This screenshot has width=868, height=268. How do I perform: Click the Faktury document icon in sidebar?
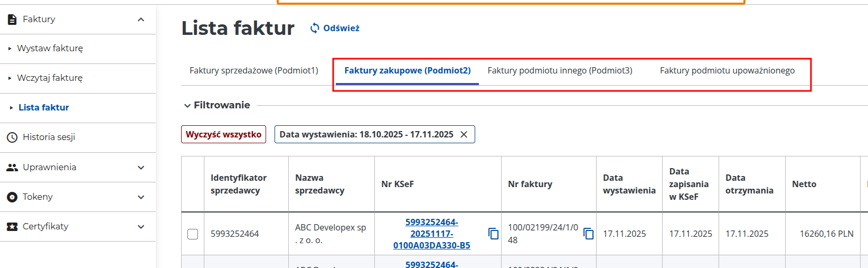coord(12,20)
